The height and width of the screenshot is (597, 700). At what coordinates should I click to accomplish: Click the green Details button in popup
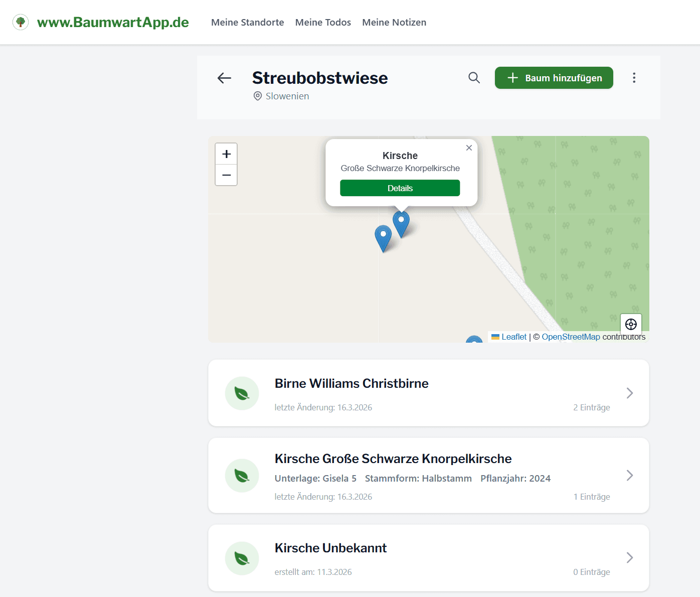coord(400,188)
